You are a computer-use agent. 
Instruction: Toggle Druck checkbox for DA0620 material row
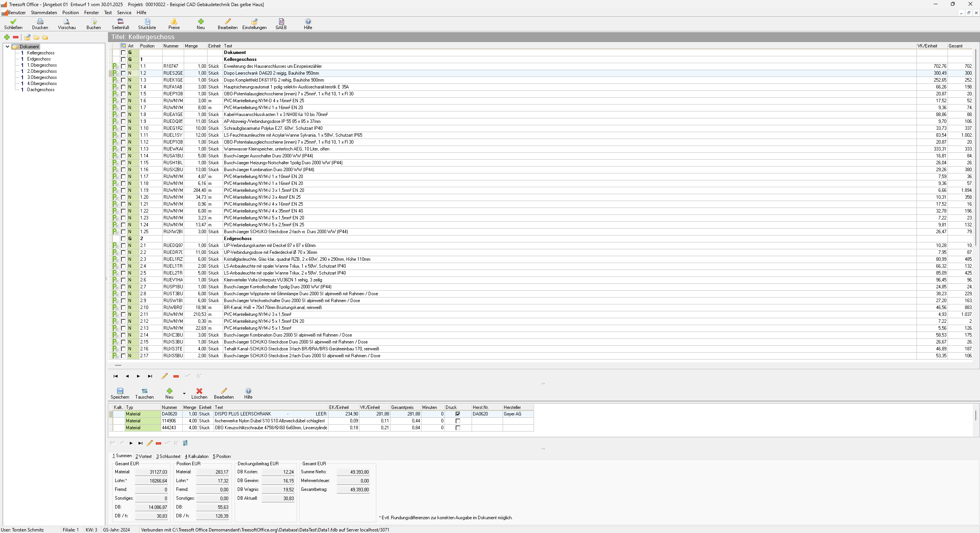click(457, 414)
